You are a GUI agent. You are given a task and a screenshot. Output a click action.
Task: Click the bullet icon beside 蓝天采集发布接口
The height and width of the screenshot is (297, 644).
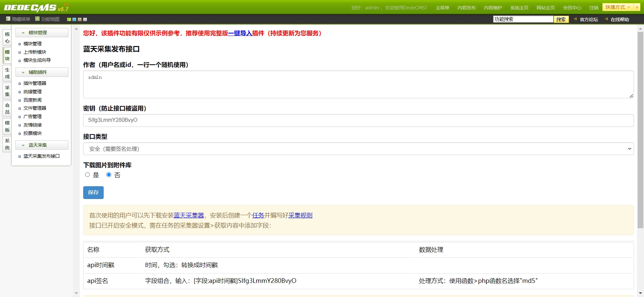20,156
